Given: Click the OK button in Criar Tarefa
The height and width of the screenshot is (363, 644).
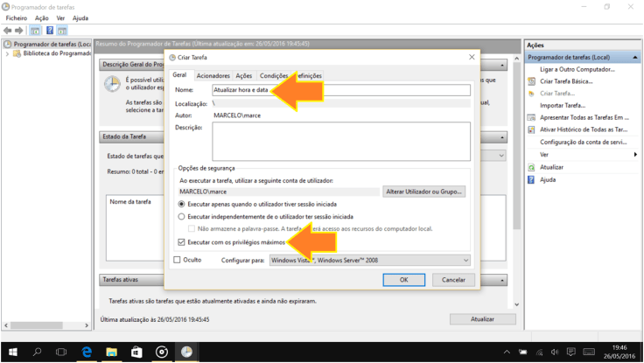Looking at the screenshot, I should tap(403, 280).
